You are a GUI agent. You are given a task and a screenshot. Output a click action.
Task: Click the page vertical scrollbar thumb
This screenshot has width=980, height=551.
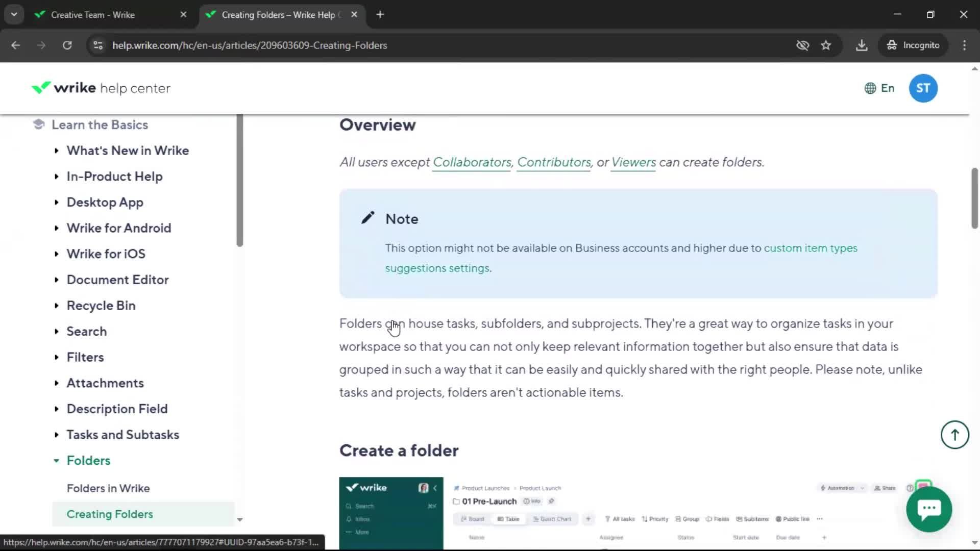(974, 198)
